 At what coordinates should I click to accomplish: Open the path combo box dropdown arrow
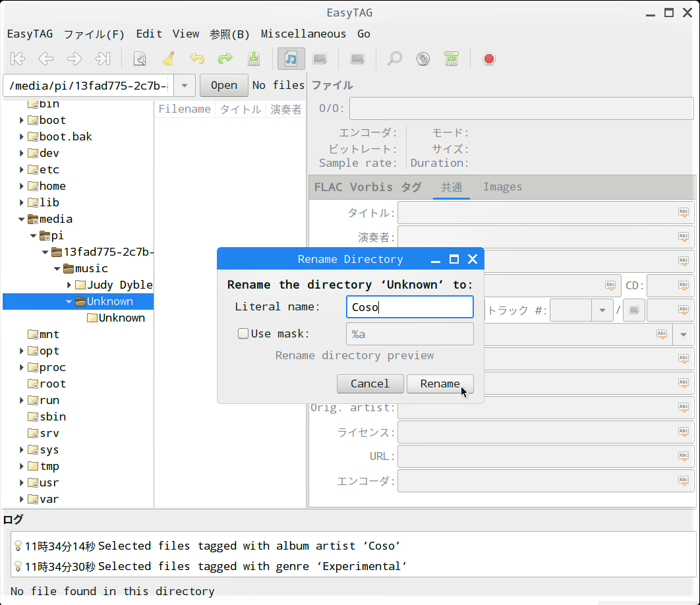tap(185, 85)
